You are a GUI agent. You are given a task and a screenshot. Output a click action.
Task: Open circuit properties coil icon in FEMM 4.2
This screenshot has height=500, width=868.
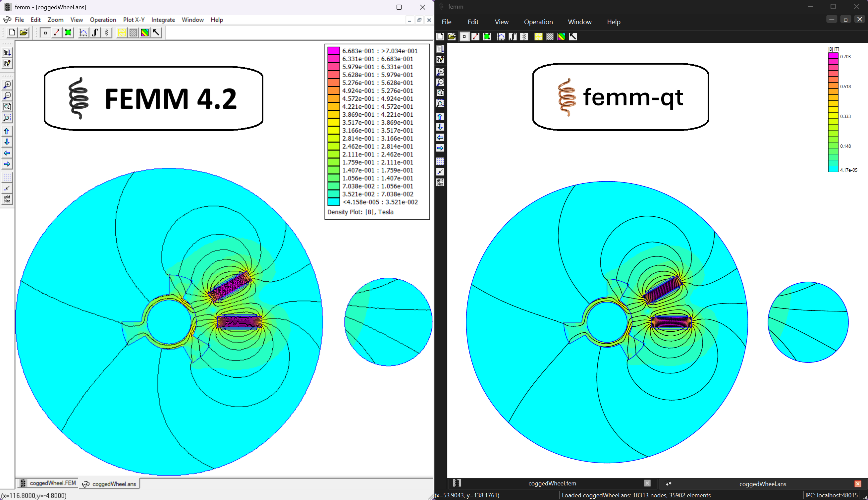(106, 32)
